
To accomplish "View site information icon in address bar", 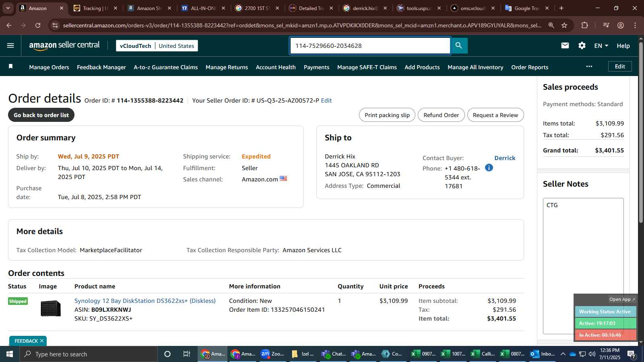I will coord(55,25).
